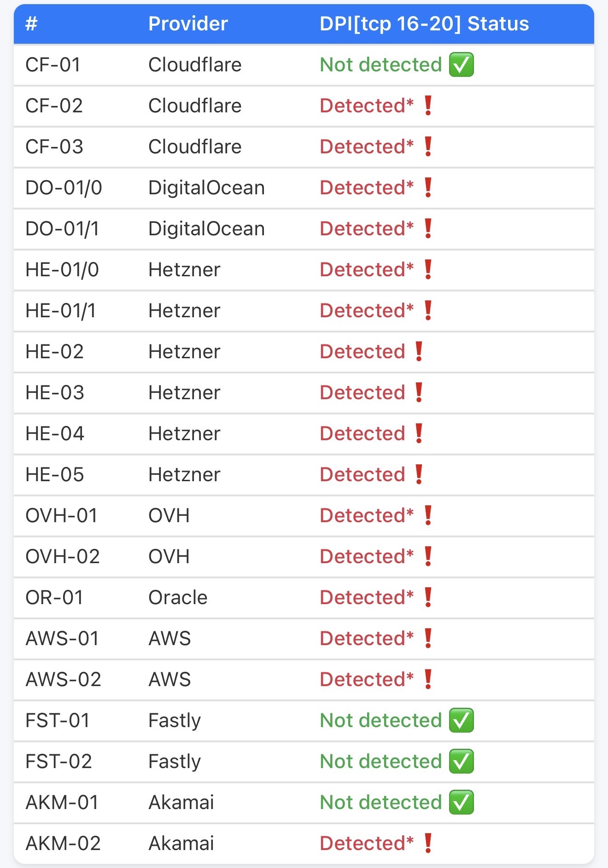Click the red exclamation icon in AKM-02 row
The width and height of the screenshot is (608, 868).
click(x=428, y=843)
